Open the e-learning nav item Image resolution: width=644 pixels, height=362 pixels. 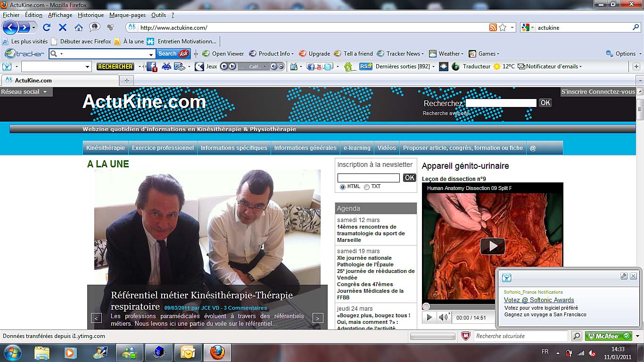[357, 148]
